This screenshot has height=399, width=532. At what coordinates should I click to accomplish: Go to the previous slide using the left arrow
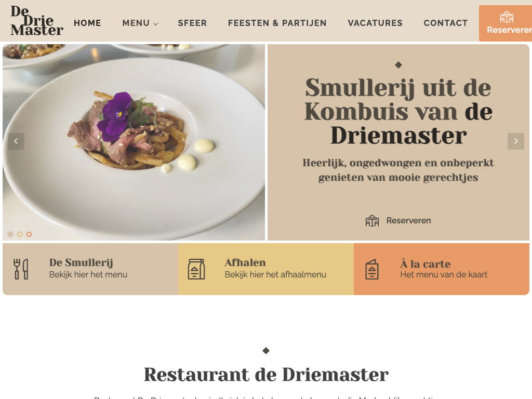[16, 141]
